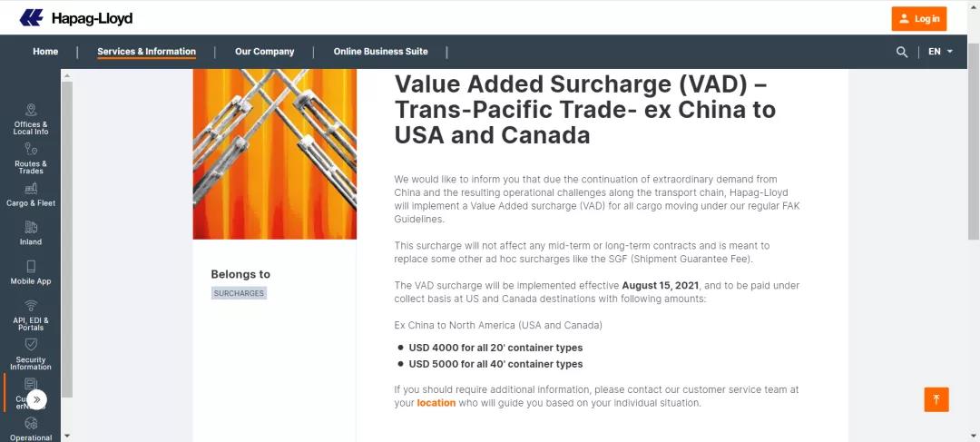This screenshot has height=442, width=980.
Task: Click the Hapag-Lloyd logo
Action: tap(75, 17)
